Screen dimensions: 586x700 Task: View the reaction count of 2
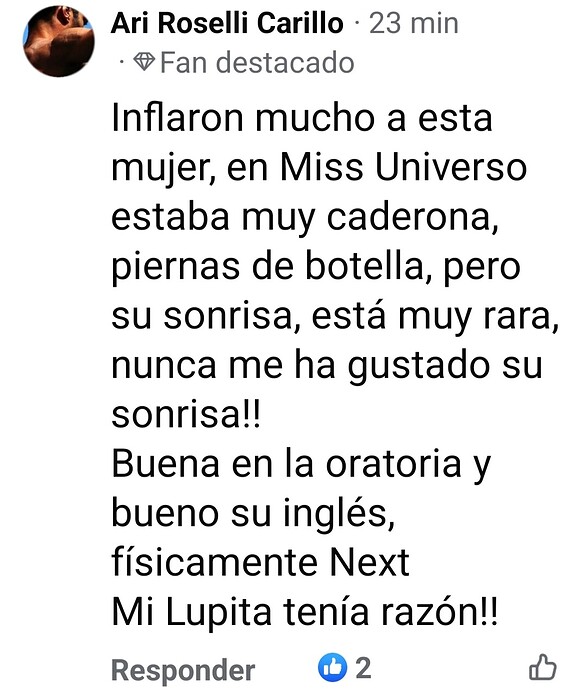(363, 668)
